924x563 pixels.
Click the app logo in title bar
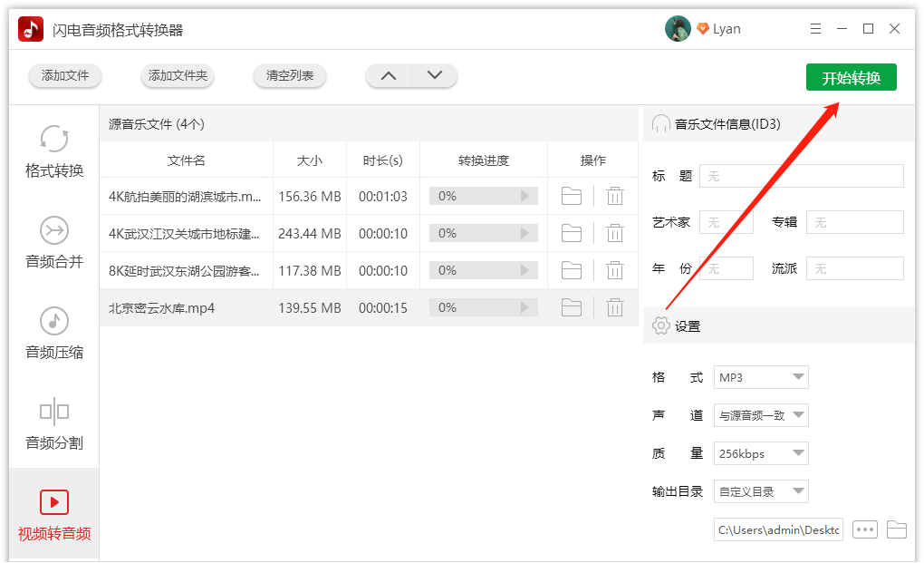[31, 29]
